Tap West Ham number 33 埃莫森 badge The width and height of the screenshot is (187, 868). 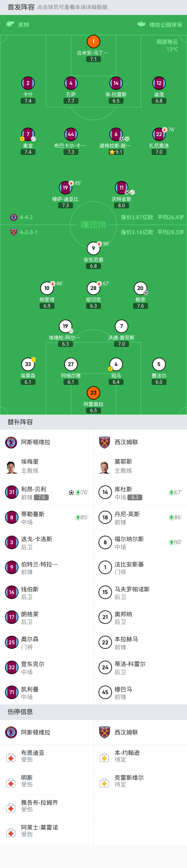pos(28,364)
